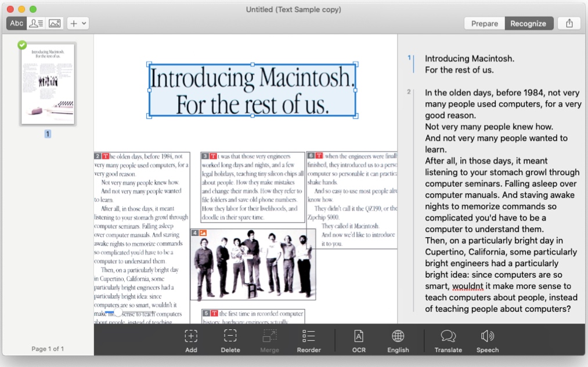Translate the recognized text
This screenshot has width=588, height=367.
448,340
